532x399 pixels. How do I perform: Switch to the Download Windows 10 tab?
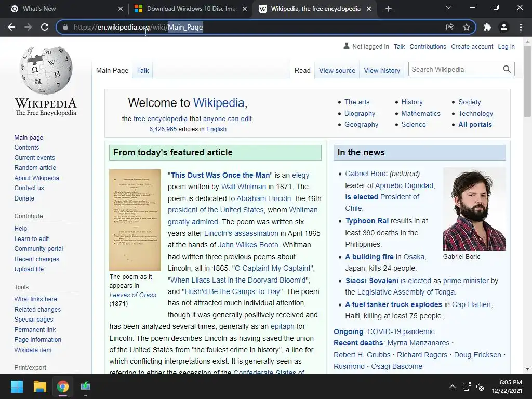[191, 9]
